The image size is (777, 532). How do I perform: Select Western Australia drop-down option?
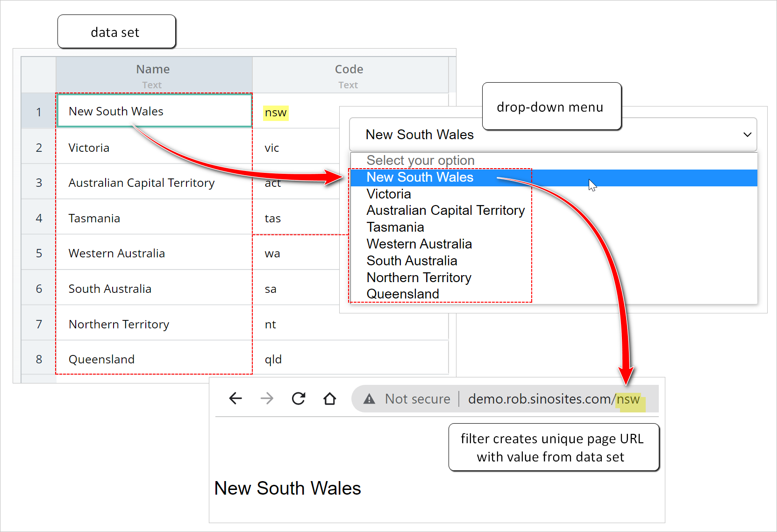click(x=419, y=244)
